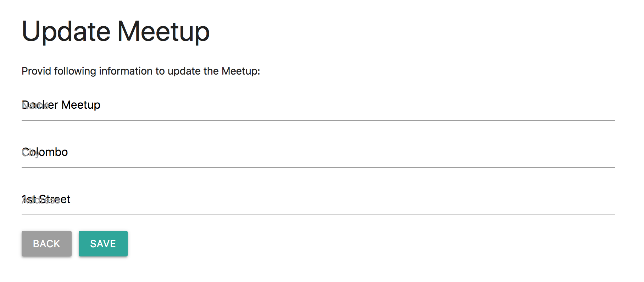Focus the Colombo city input
The width and height of the screenshot is (644, 282).
[x=44, y=152]
